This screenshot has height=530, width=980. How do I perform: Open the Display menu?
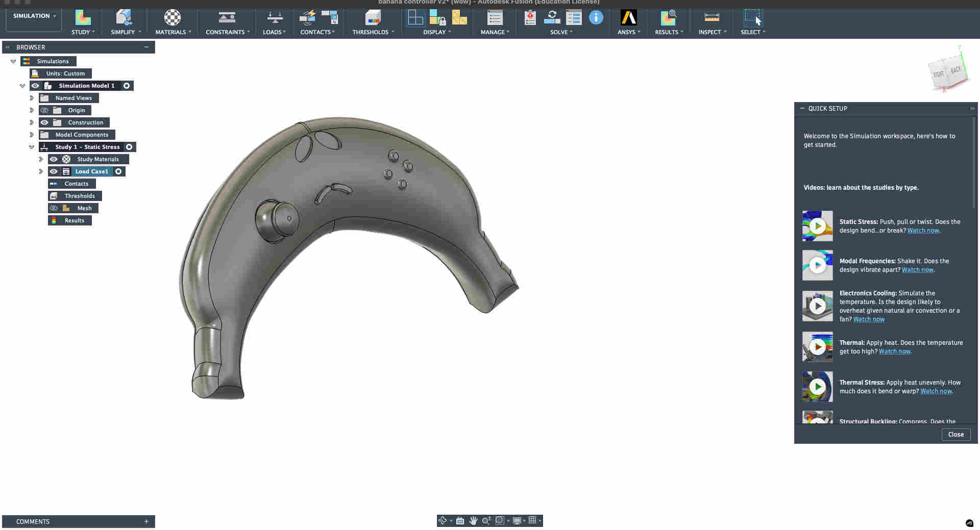[x=436, y=32]
